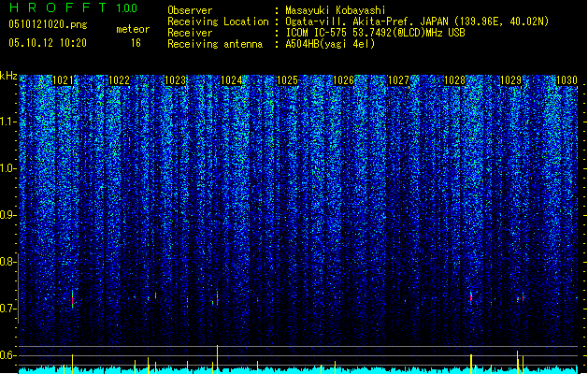Click the 1.0 frequency axis label

(x=7, y=168)
